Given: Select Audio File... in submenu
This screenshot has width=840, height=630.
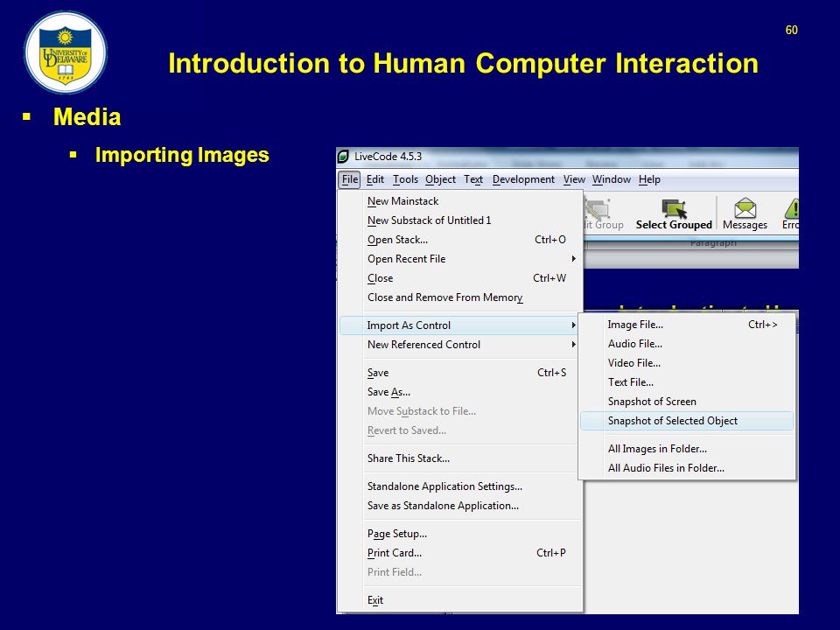Looking at the screenshot, I should coord(687,344).
